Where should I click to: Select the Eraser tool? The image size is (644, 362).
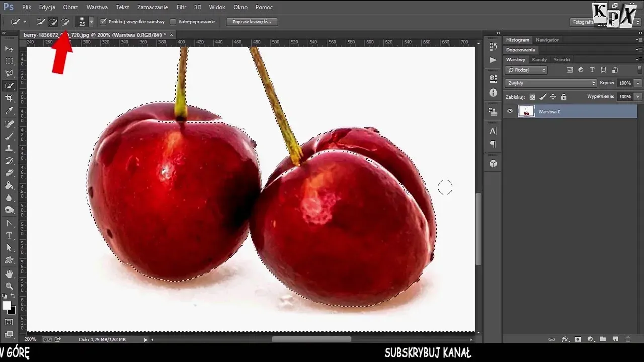[9, 173]
